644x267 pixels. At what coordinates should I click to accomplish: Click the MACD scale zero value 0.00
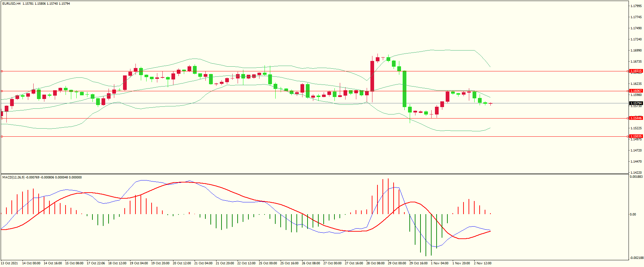[633, 214]
